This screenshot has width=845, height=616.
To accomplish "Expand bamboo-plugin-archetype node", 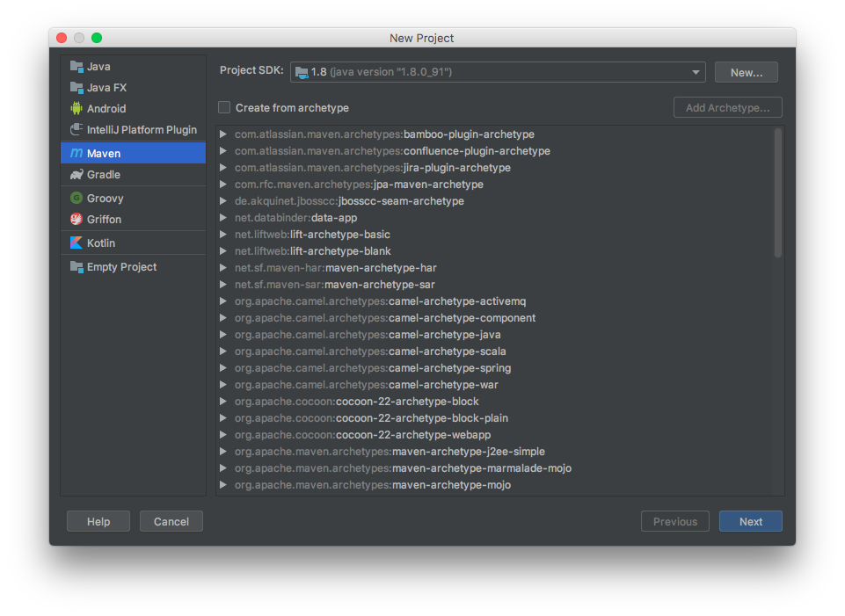I will [223, 134].
